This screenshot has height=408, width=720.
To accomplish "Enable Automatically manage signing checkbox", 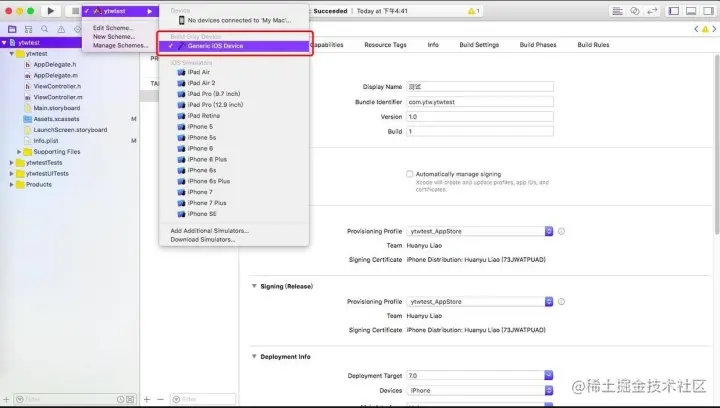I will [x=410, y=174].
